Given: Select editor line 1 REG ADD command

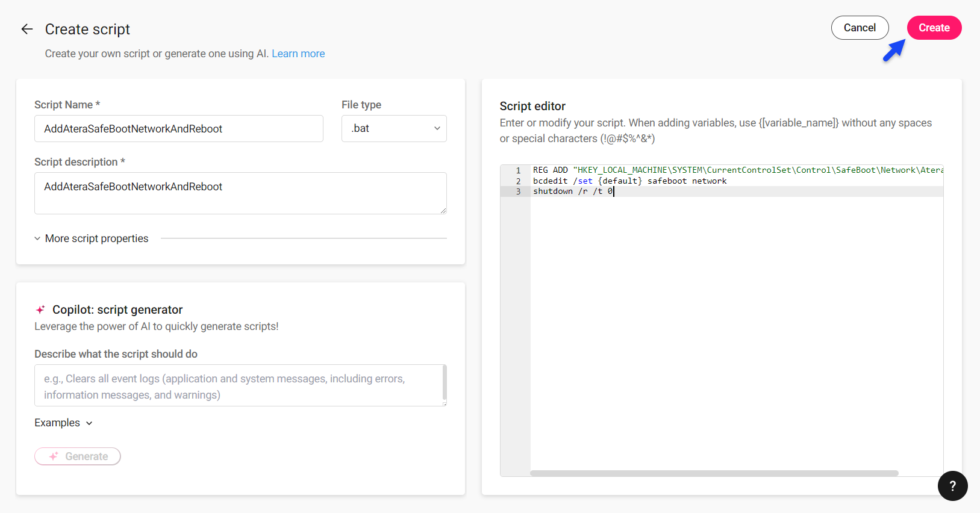Looking at the screenshot, I should click(738, 170).
